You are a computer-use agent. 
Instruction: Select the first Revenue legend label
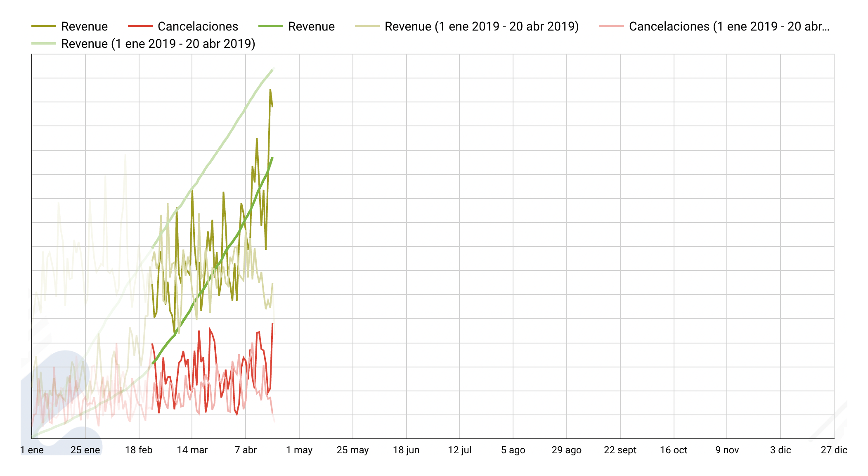click(84, 26)
